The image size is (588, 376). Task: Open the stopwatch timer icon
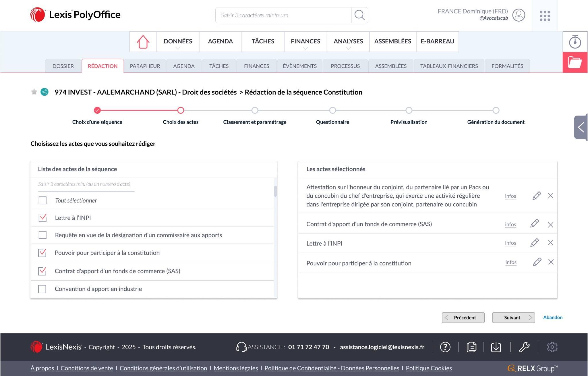click(575, 42)
